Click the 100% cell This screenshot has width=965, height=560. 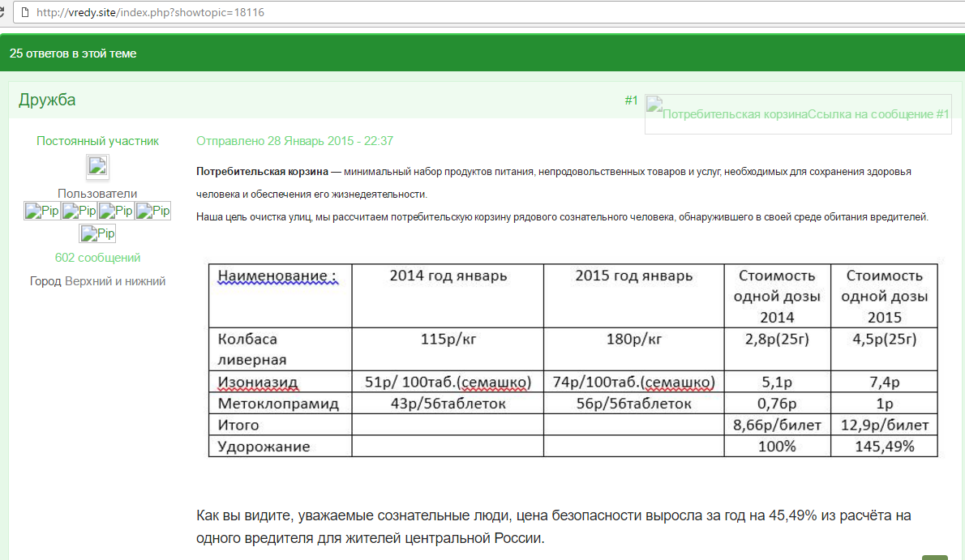tap(778, 447)
